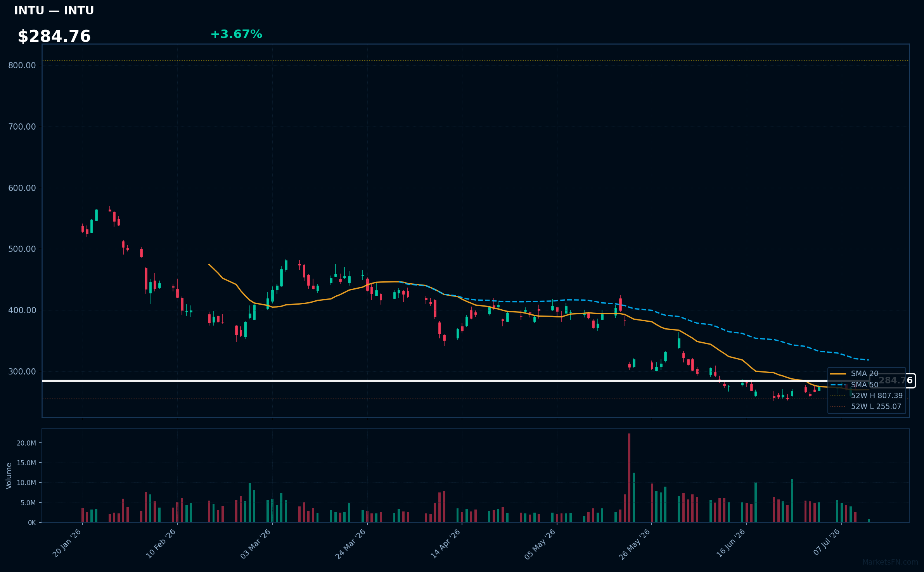This screenshot has height=572, width=924.
Task: Click the tallest red volume bar
Action: 629,478
